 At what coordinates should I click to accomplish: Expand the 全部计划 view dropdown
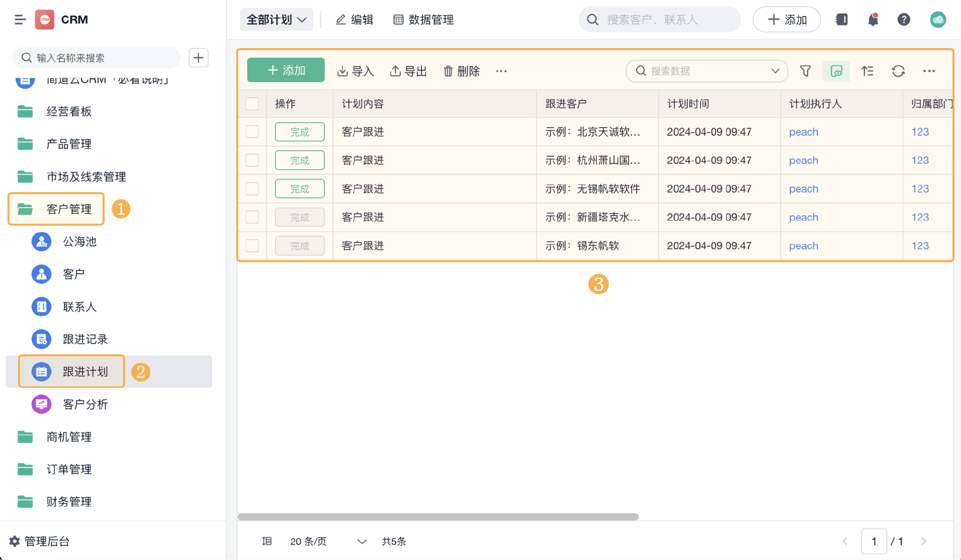click(276, 20)
